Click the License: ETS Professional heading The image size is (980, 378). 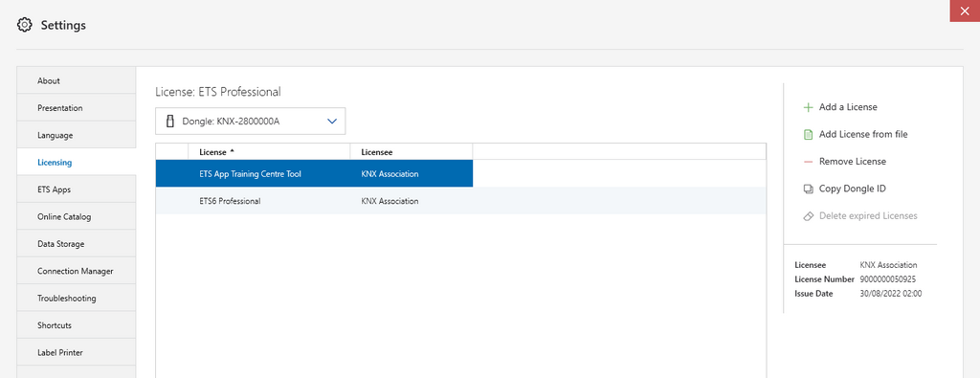click(218, 92)
